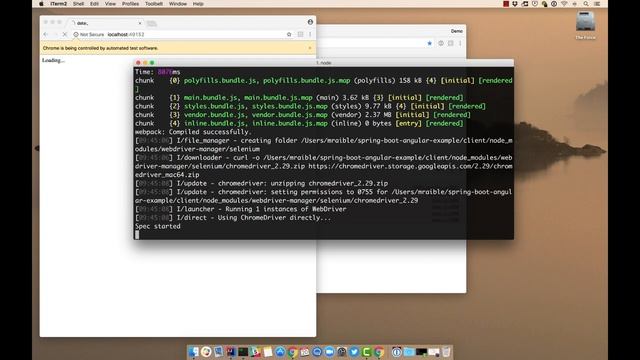Open 1Password menu bar icon

pos(554,4)
